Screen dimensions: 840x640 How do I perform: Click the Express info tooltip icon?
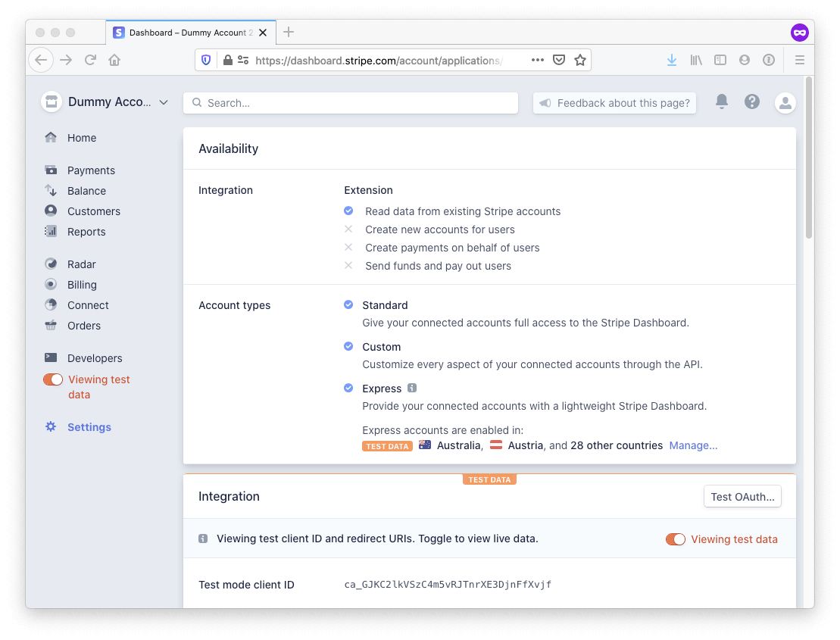point(411,388)
